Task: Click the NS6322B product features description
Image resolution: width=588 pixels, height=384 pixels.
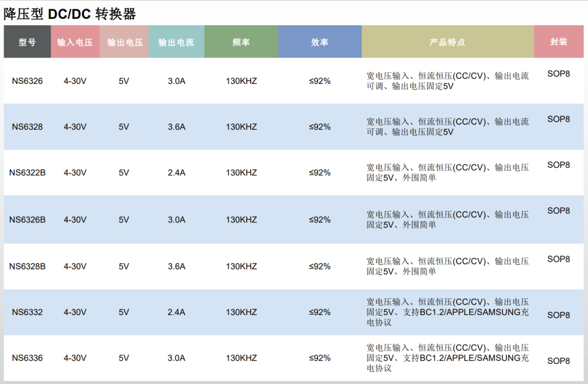Action: (448, 172)
